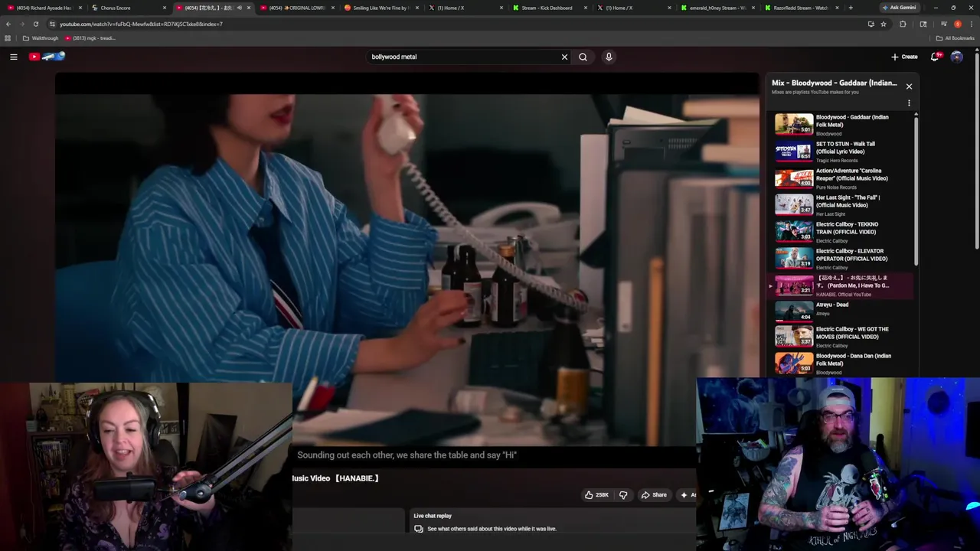The height and width of the screenshot is (551, 980).
Task: Close the Chorus Encore tab
Action: [x=164, y=8]
